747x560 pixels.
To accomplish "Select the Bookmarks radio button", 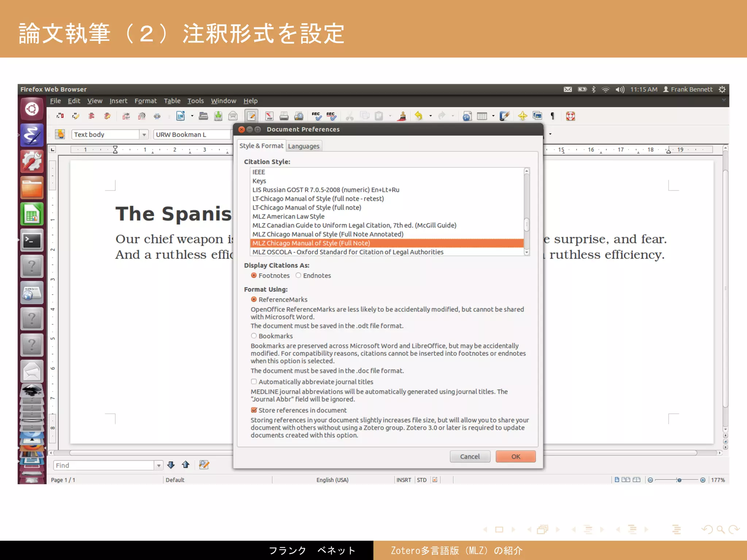I will pos(254,336).
